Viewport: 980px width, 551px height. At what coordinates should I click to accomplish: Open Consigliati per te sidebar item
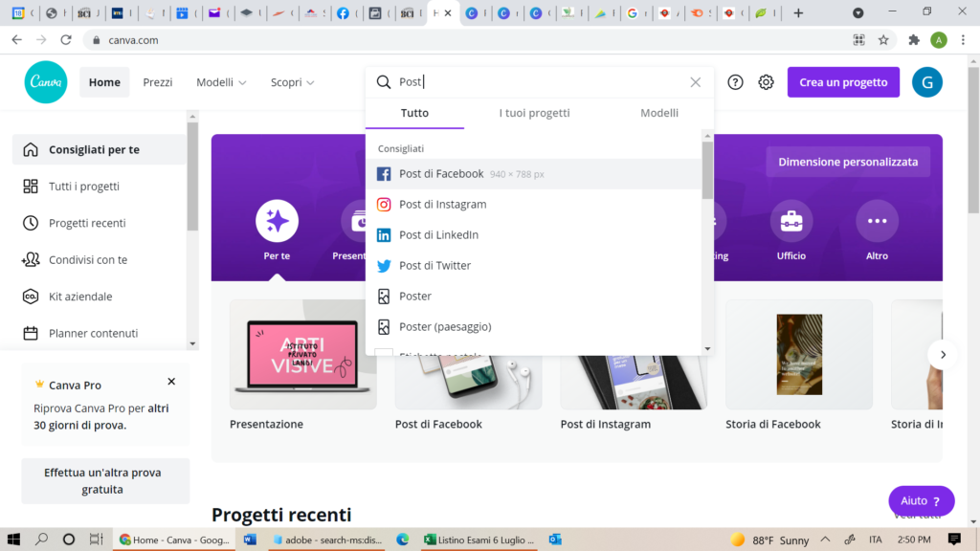[99, 149]
